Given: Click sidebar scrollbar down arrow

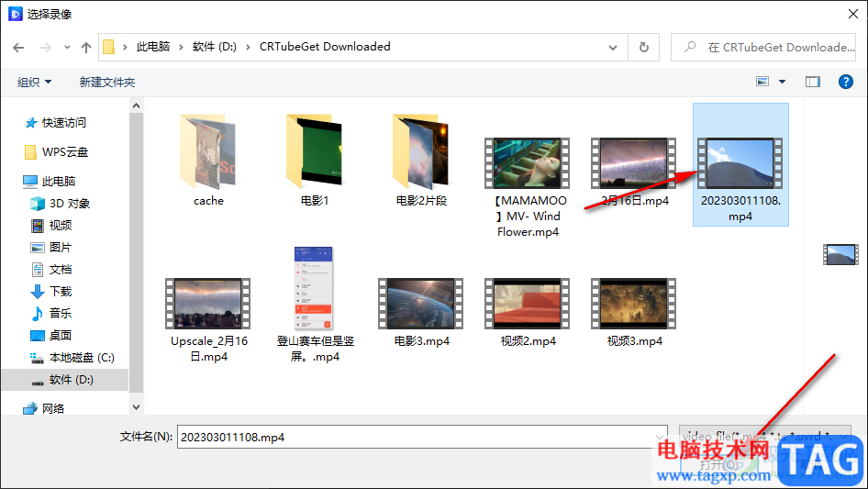Looking at the screenshot, I should tap(136, 407).
